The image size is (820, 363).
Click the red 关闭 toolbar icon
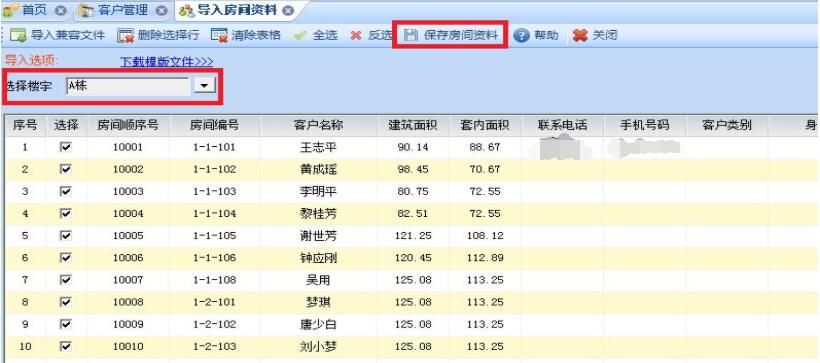coord(580,36)
